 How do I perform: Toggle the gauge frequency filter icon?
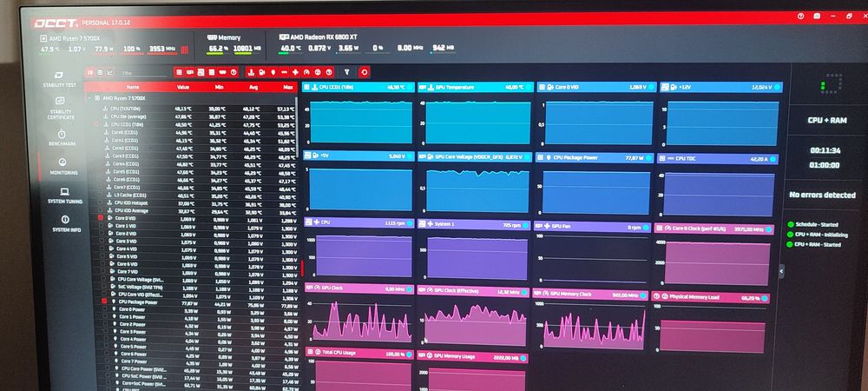pyautogui.click(x=306, y=72)
